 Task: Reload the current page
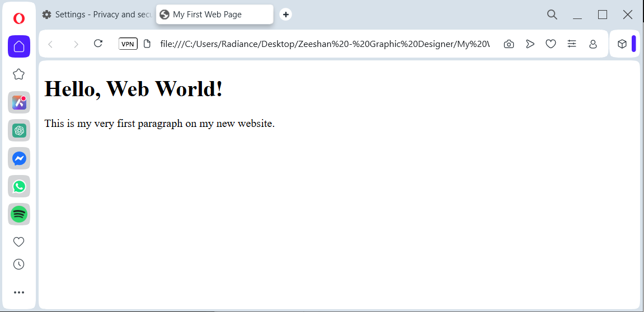98,44
